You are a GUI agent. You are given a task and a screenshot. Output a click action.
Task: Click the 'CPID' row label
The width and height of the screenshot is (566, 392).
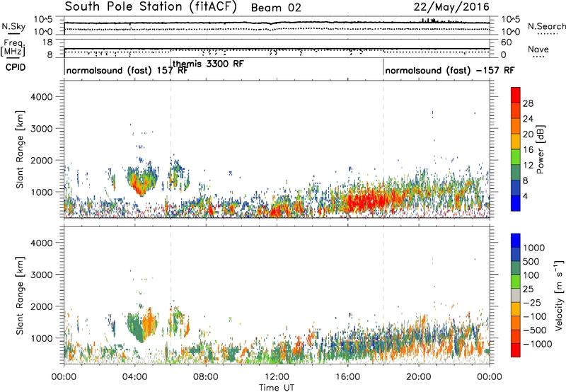point(16,67)
